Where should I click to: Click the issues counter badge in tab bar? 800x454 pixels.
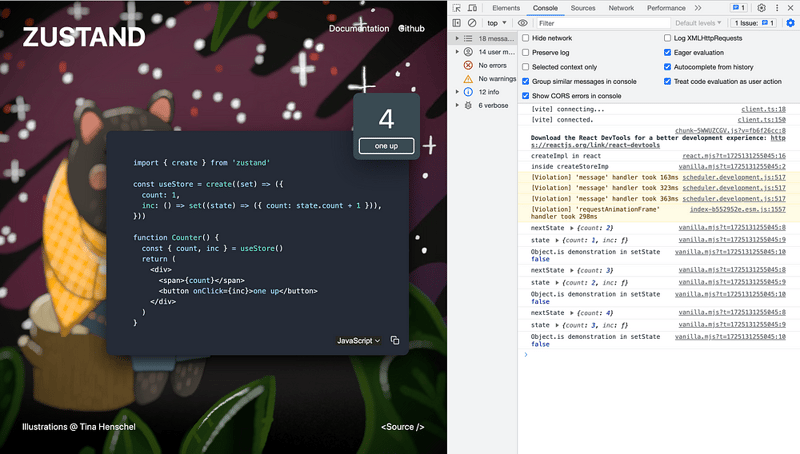[x=738, y=8]
